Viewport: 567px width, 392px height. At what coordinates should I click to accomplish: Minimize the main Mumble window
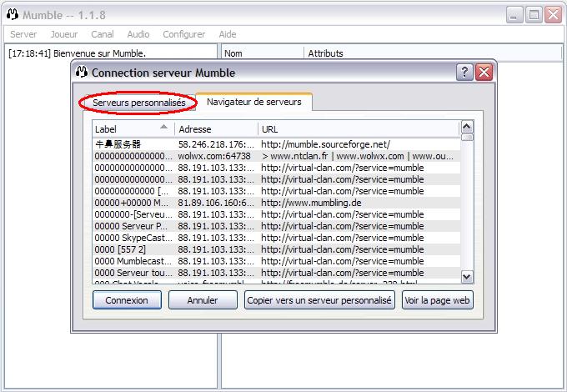(514, 15)
